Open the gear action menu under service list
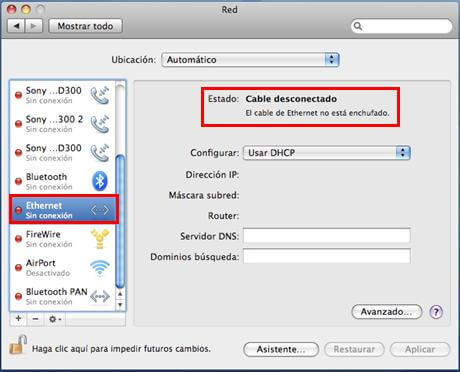Image resolution: width=460 pixels, height=372 pixels. 55,319
